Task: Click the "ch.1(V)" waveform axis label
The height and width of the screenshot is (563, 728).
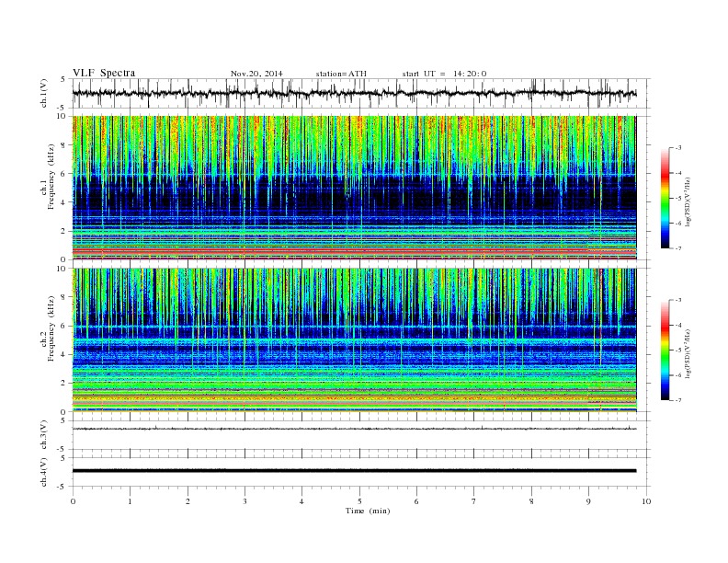Action: (x=44, y=93)
